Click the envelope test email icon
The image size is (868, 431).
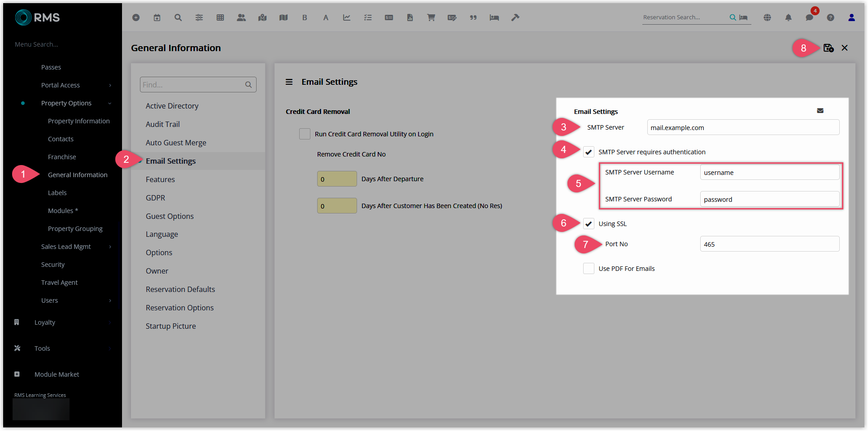coord(820,111)
